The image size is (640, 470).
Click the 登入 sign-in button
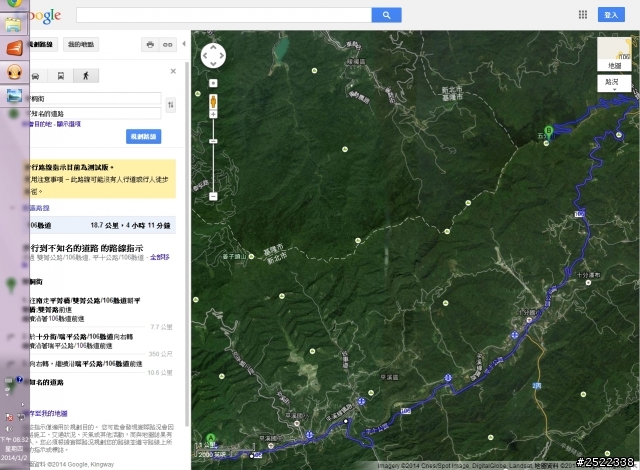pyautogui.click(x=611, y=15)
